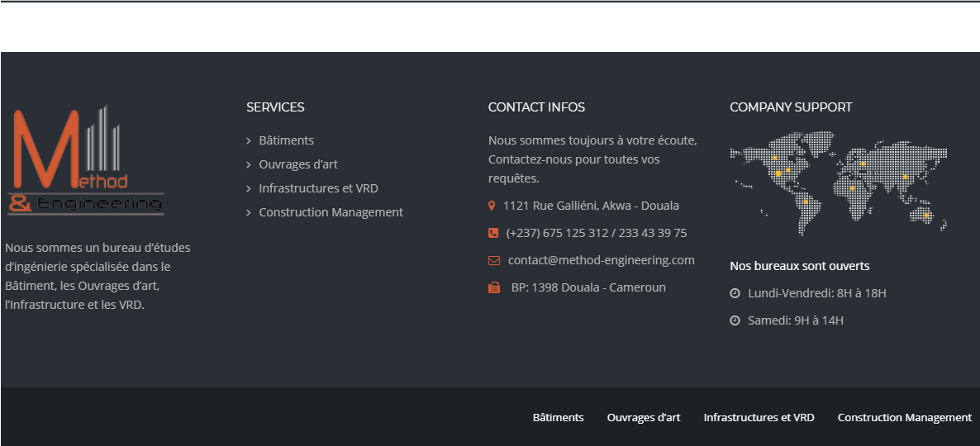The image size is (980, 446).
Task: Click the dotted world map image
Action: 838,183
